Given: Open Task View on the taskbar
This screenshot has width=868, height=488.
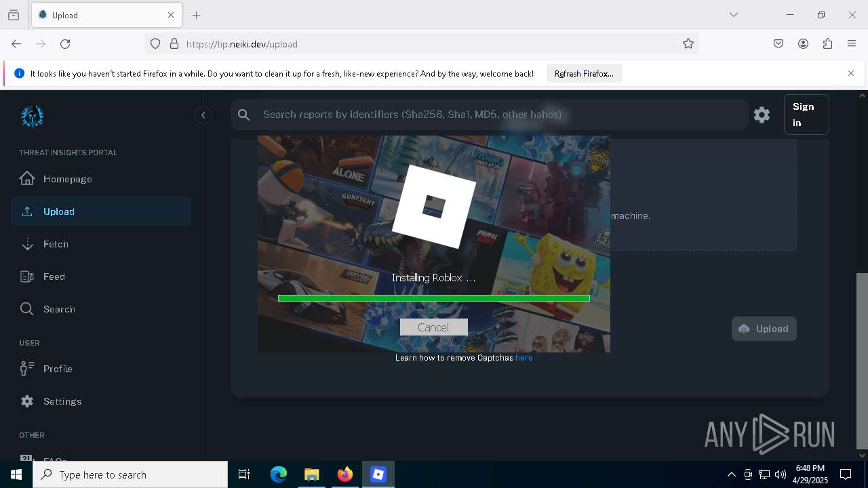Looking at the screenshot, I should 244,474.
